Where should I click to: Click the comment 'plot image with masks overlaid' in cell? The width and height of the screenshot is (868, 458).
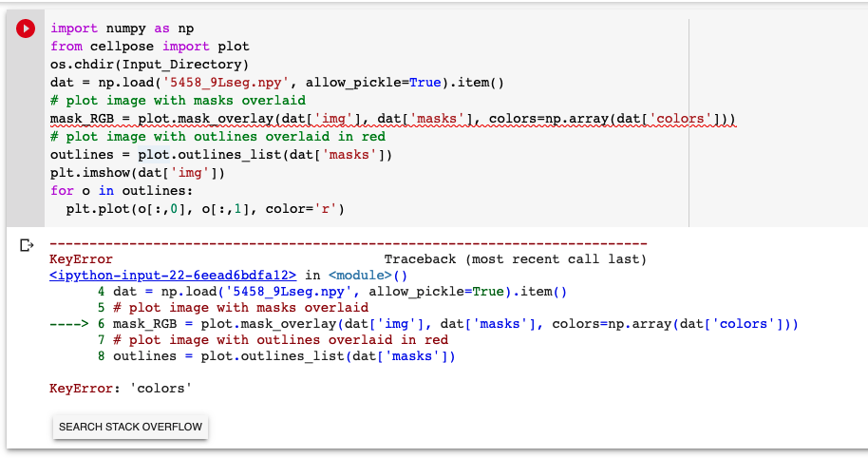coord(178,100)
